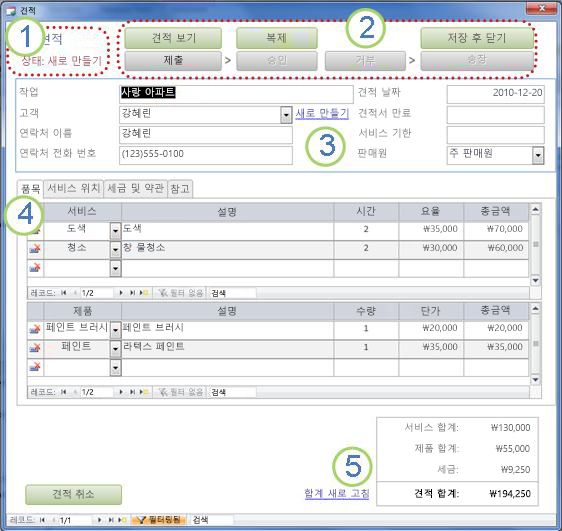Click the form icon in the title bar
Viewport: 562px width, 531px height.
click(x=11, y=11)
